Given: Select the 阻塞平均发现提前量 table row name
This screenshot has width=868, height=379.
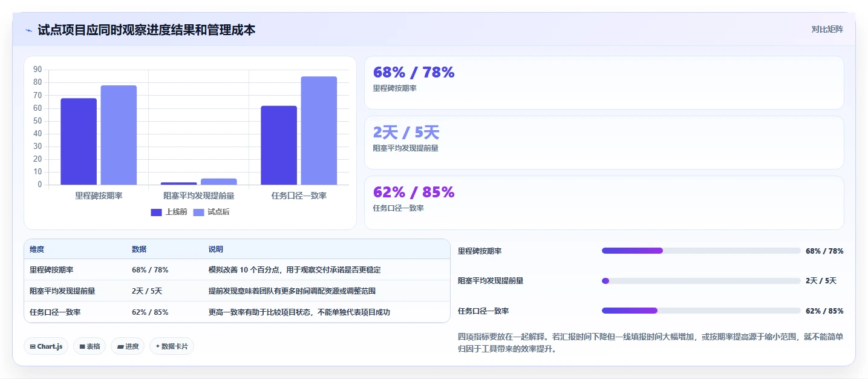Looking at the screenshot, I should [62, 291].
